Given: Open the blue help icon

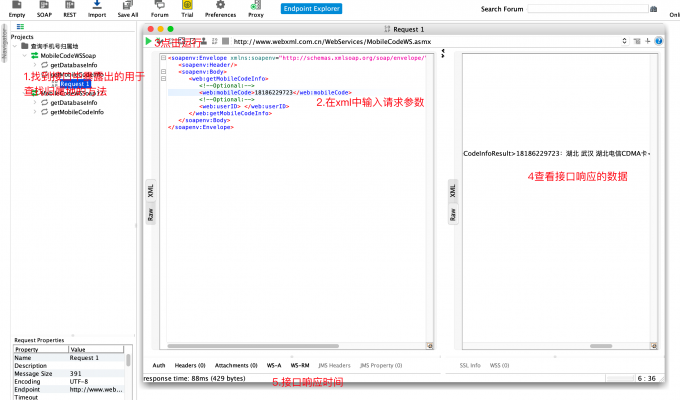Looking at the screenshot, I should (x=658, y=41).
